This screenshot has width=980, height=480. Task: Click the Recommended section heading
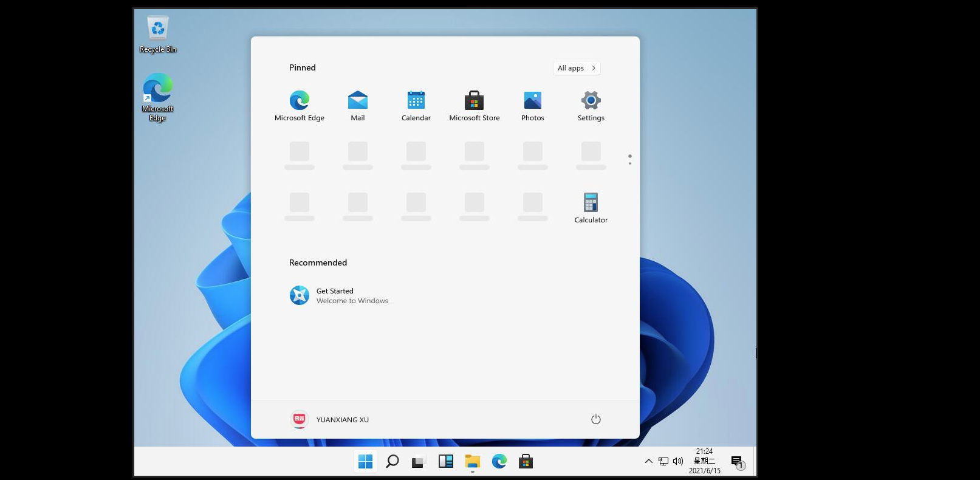[x=318, y=262]
